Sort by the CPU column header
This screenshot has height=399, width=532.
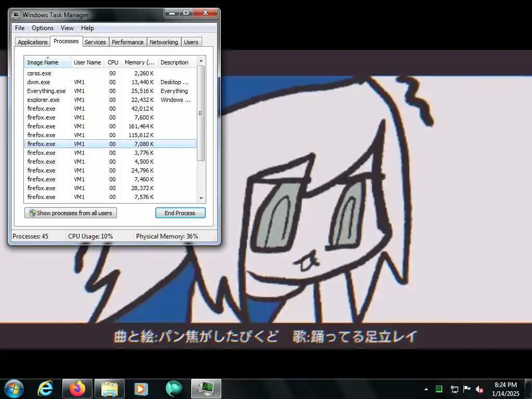click(113, 62)
